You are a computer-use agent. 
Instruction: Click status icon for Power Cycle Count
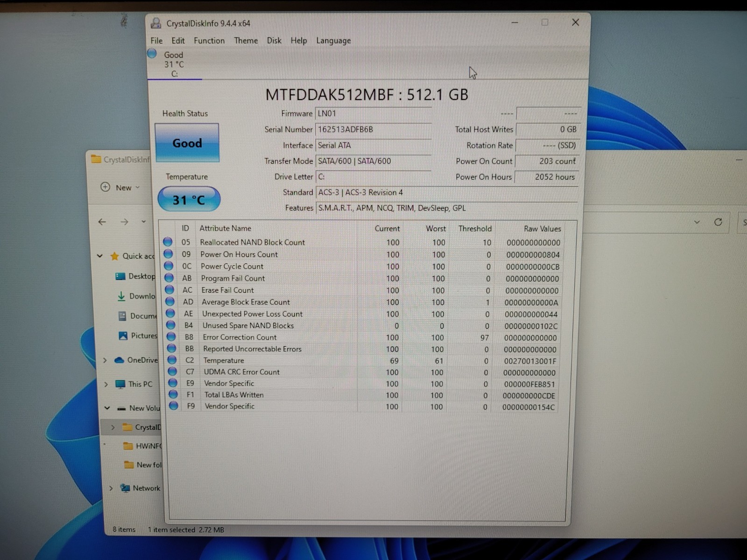(169, 266)
